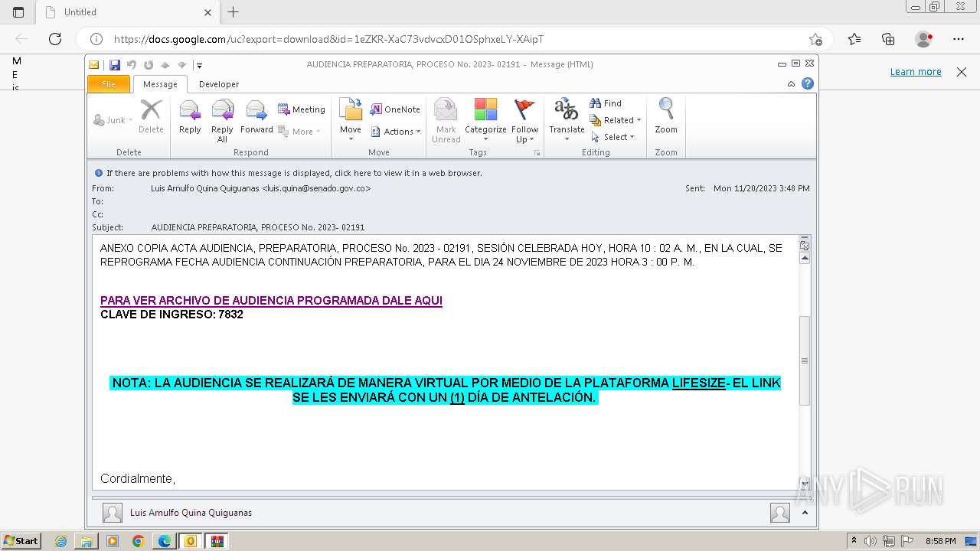The image size is (980, 551).
Task: Close the Untitled browser tab
Action: (208, 12)
